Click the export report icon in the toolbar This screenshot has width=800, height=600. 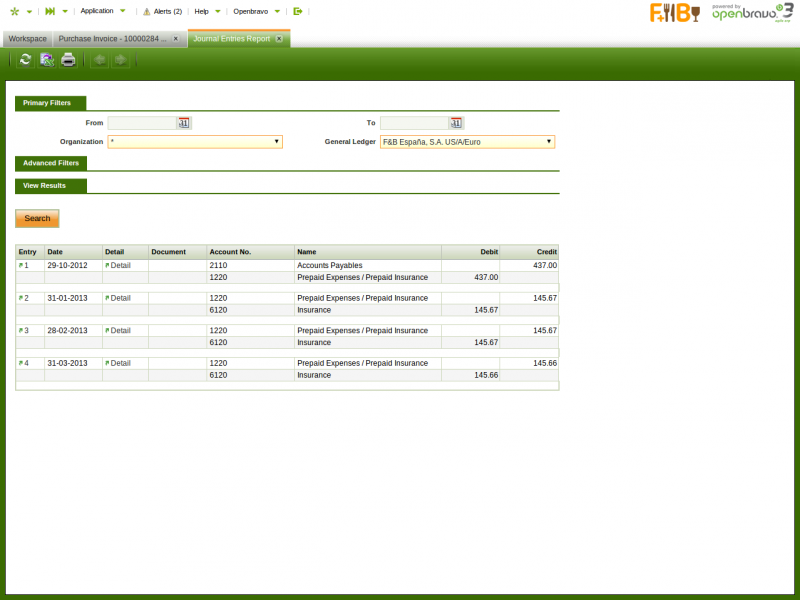coord(47,60)
